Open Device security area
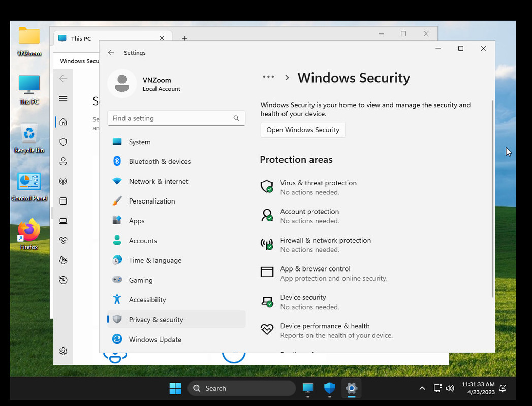 [300, 302]
